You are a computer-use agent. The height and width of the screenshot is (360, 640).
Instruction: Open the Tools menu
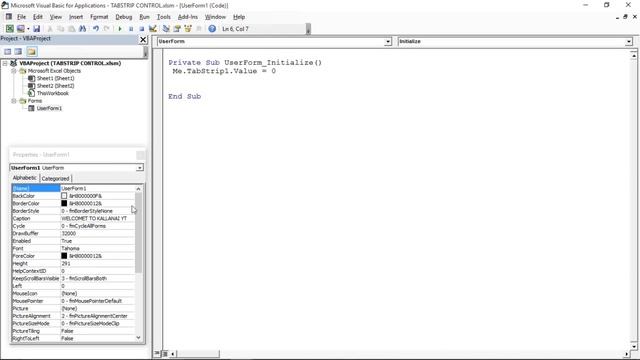pos(163,17)
